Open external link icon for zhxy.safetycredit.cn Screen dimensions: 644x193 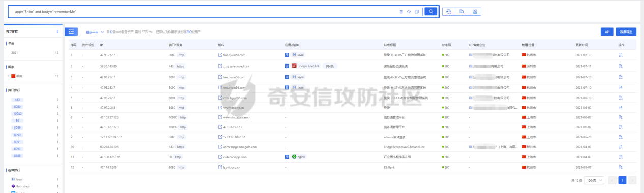[x=220, y=66]
